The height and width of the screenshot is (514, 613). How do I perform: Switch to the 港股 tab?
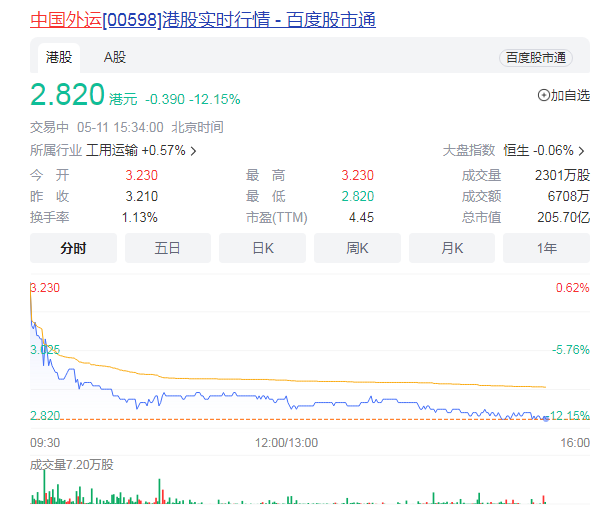[x=59, y=57]
